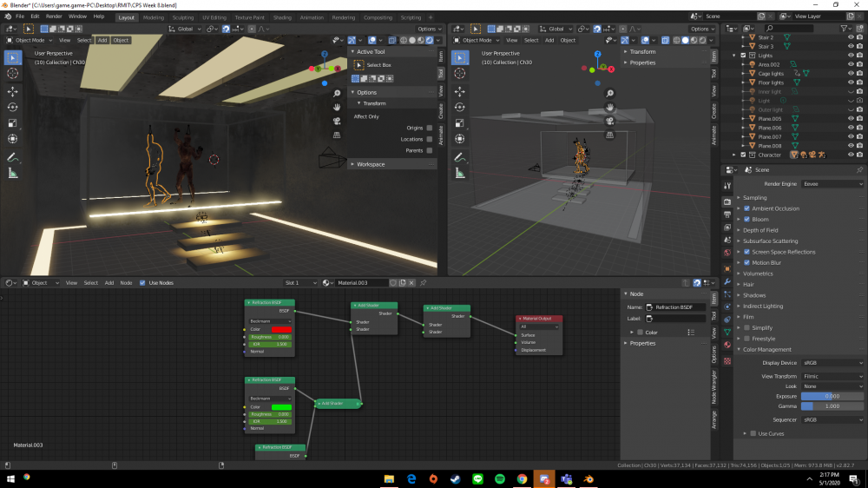Select the Scale tool in left viewport

(13, 123)
